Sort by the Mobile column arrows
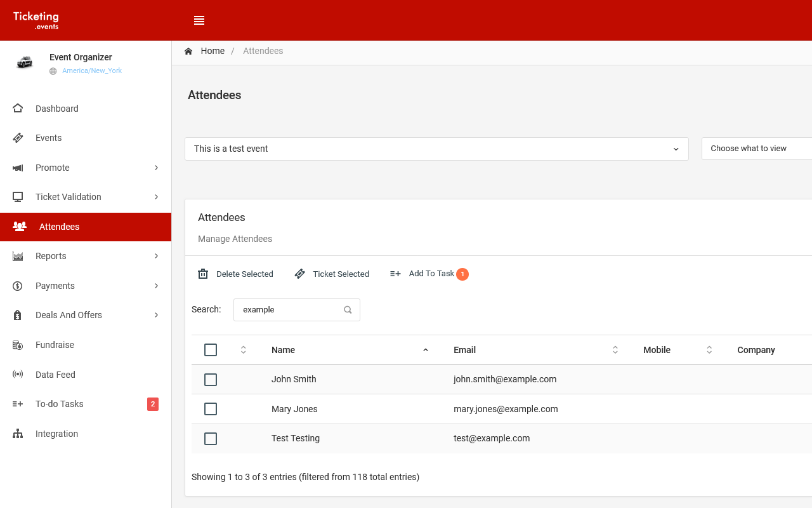The image size is (812, 508). click(709, 350)
